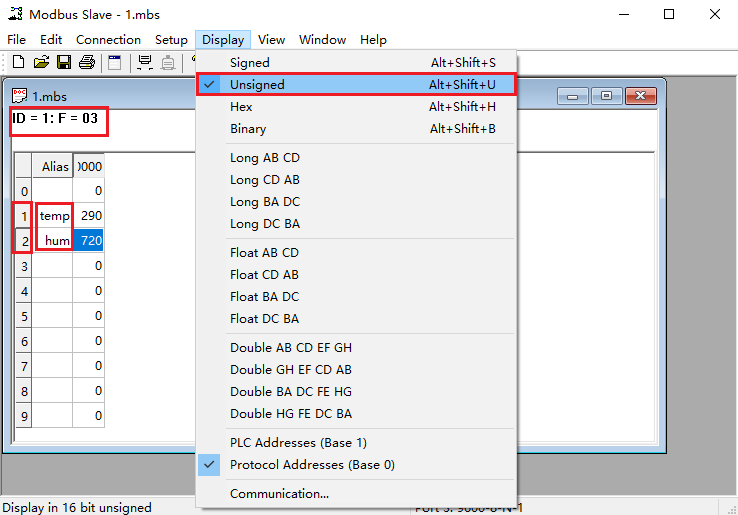Maximize the 1.mbs child window

click(x=606, y=96)
